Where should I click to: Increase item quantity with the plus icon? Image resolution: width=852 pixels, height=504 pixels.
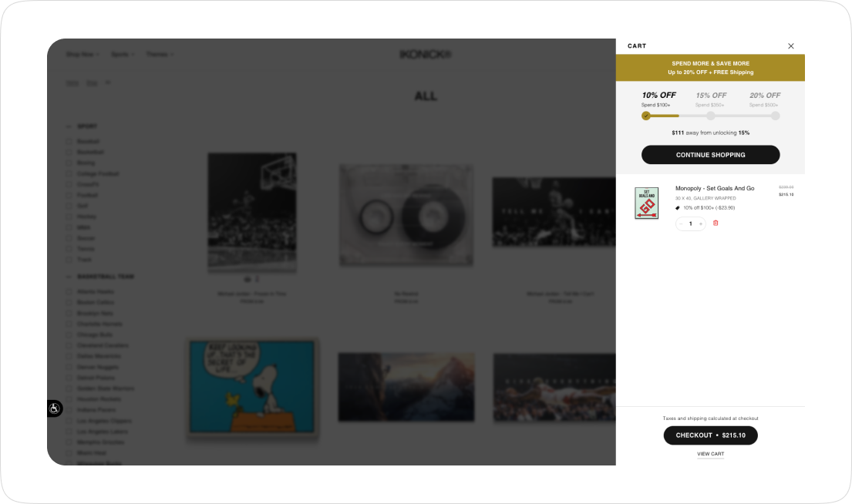[700, 223]
